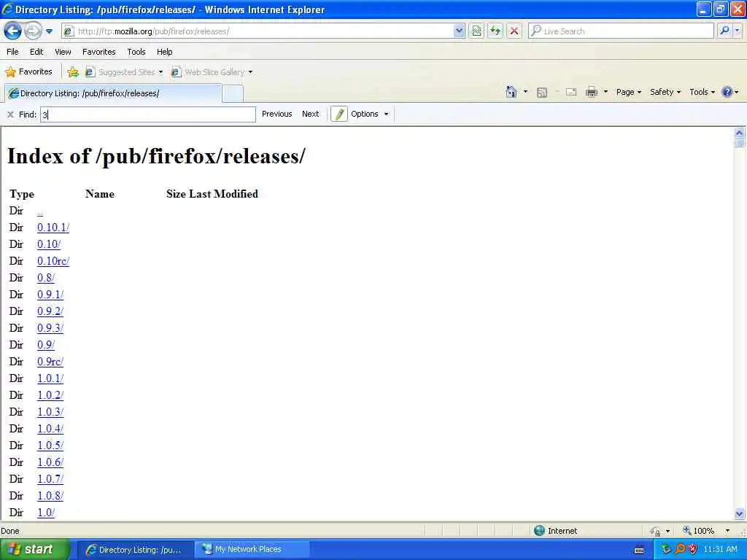Screen dimensions: 747x560
Task: Toggle highlight all matches pencil icon
Action: [339, 114]
